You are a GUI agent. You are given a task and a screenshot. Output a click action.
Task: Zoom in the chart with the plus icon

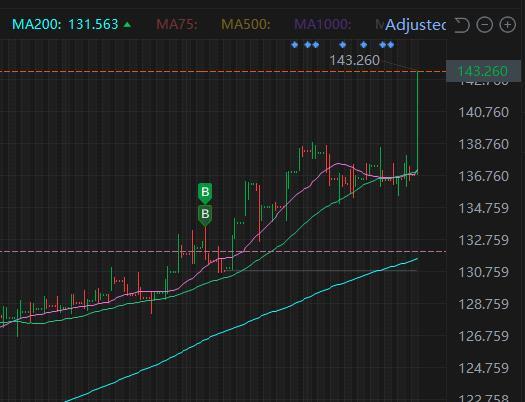click(x=508, y=25)
